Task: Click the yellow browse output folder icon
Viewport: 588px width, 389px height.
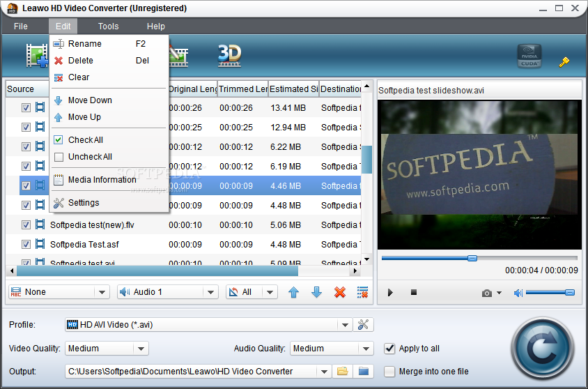Action: (342, 372)
